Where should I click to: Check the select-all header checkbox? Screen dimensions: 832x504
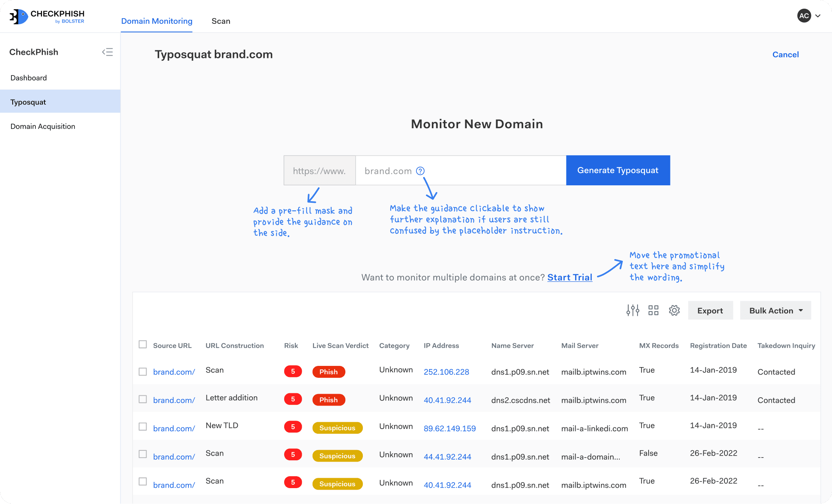pos(143,344)
